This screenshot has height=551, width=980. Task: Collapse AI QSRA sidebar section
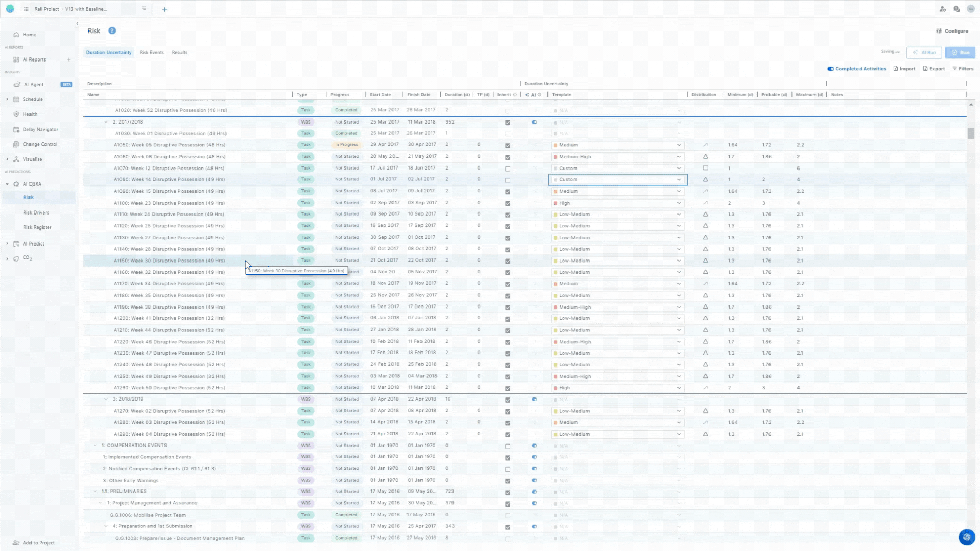coord(7,184)
